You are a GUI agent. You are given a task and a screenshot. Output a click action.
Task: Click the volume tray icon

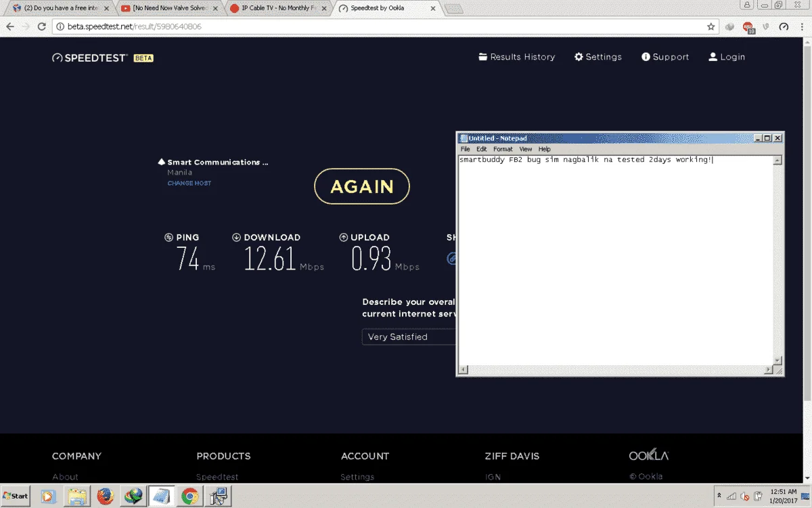click(x=746, y=496)
